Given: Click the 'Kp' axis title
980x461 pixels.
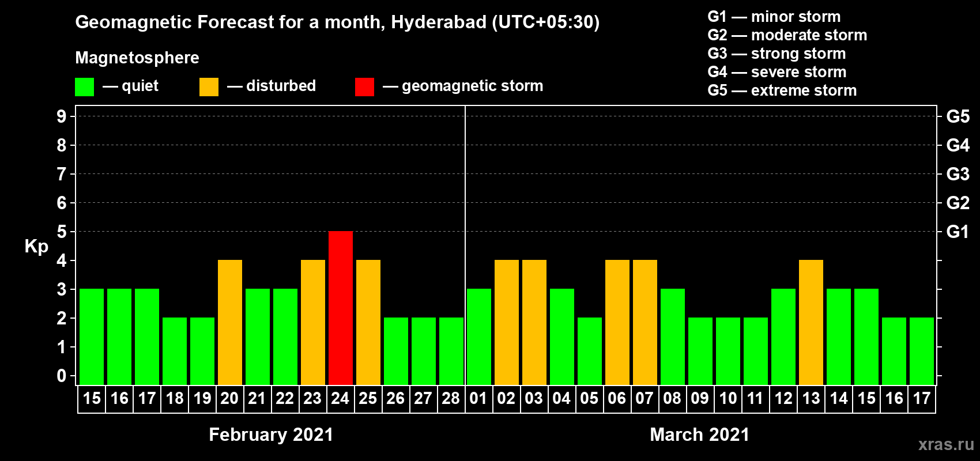Looking at the screenshot, I should coord(36,247).
